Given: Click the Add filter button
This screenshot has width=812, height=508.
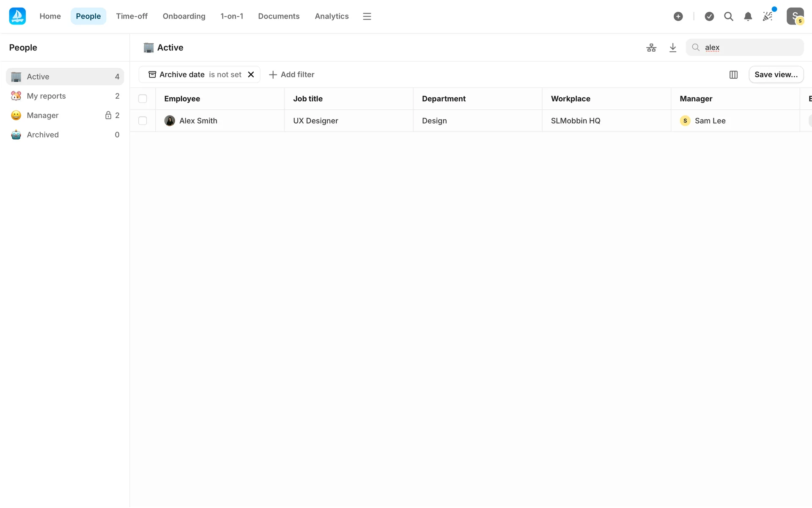Looking at the screenshot, I should pyautogui.click(x=292, y=75).
